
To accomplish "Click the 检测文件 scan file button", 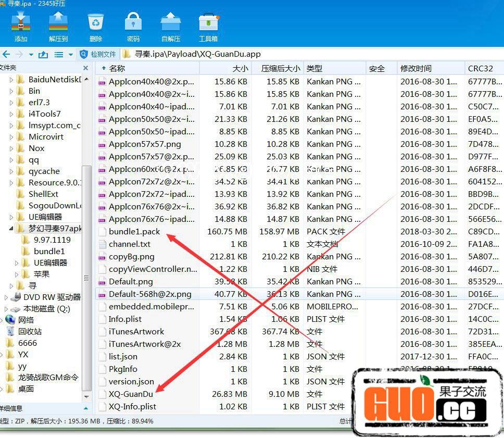I will [98, 54].
